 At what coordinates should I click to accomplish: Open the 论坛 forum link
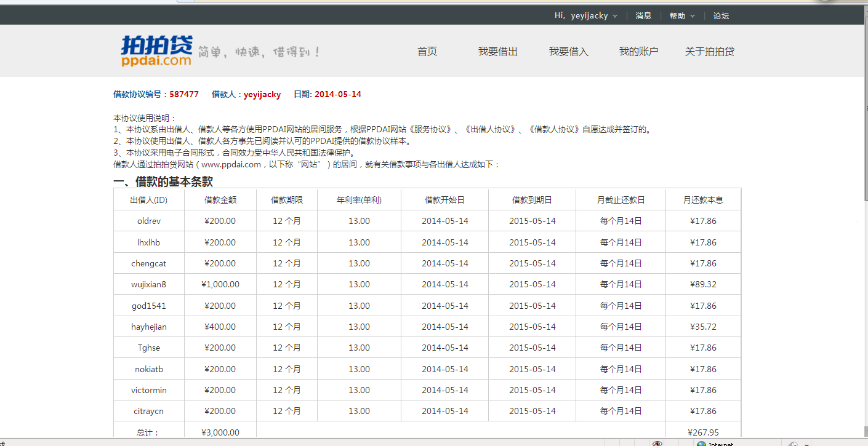pos(721,16)
